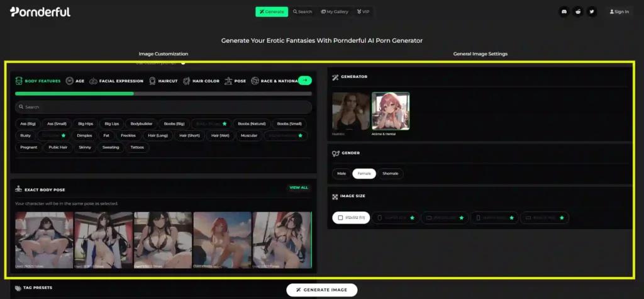The height and width of the screenshot is (299, 644).
Task: Select the Male gender option
Action: 341,174
